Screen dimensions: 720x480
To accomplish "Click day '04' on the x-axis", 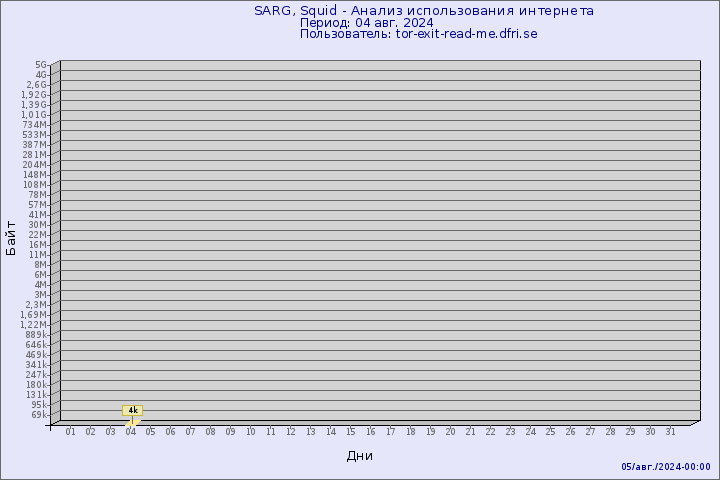I will point(130,432).
